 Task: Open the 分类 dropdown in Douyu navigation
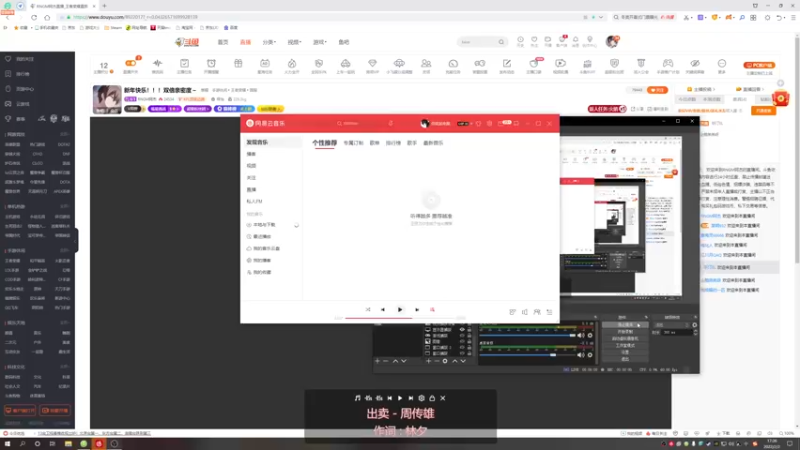pyautogui.click(x=269, y=42)
